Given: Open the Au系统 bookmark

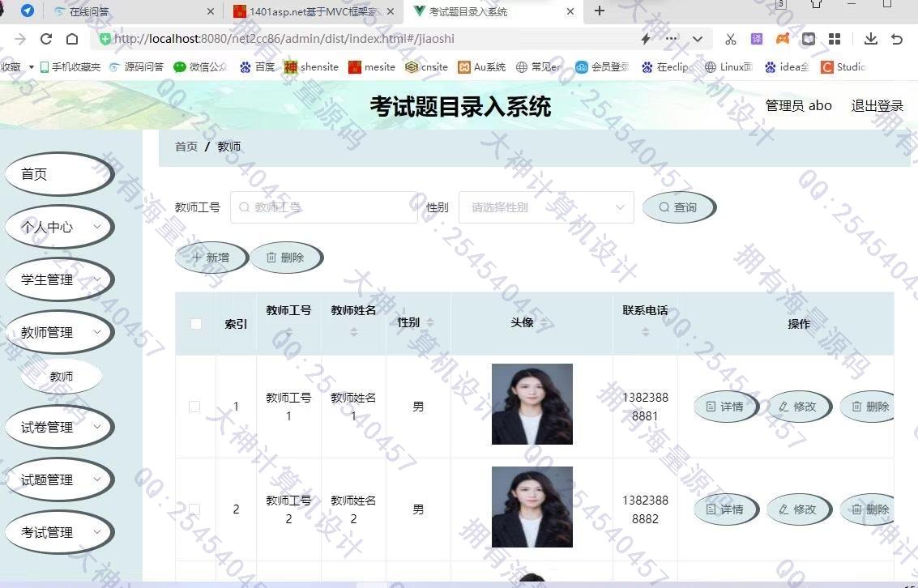Looking at the screenshot, I should coord(481,66).
